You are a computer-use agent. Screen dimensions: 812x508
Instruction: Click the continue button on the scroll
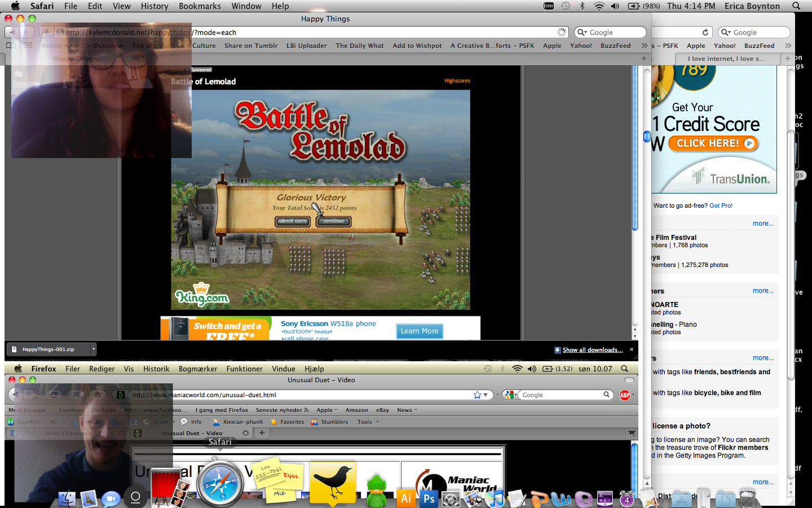[x=333, y=221]
